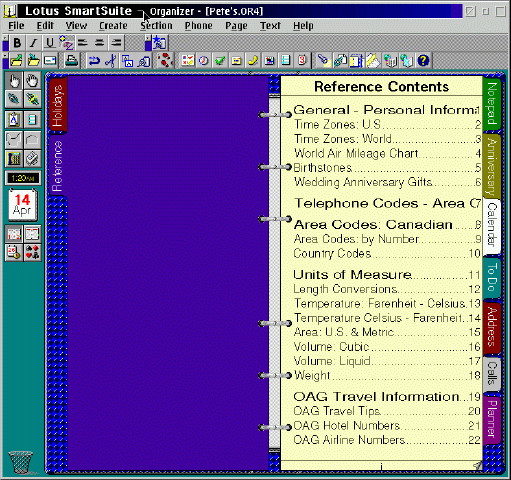Screen dimensions: 511x480
Task: Click the scissors cut icon
Action: (x=111, y=61)
